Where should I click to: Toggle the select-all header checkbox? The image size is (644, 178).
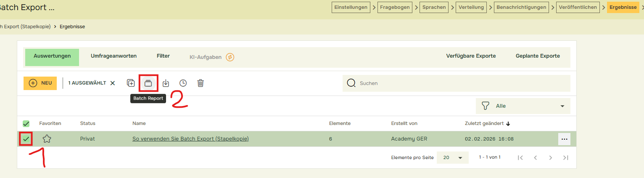pyautogui.click(x=26, y=123)
